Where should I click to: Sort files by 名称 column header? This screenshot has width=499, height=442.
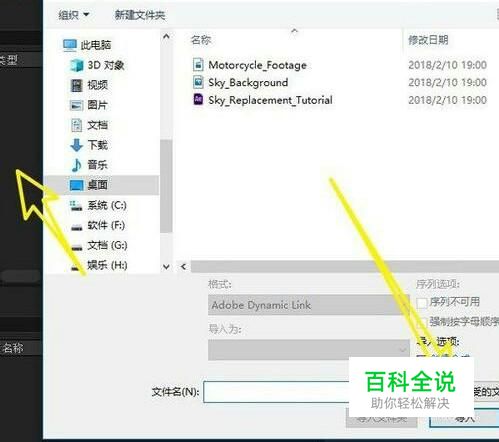click(201, 40)
